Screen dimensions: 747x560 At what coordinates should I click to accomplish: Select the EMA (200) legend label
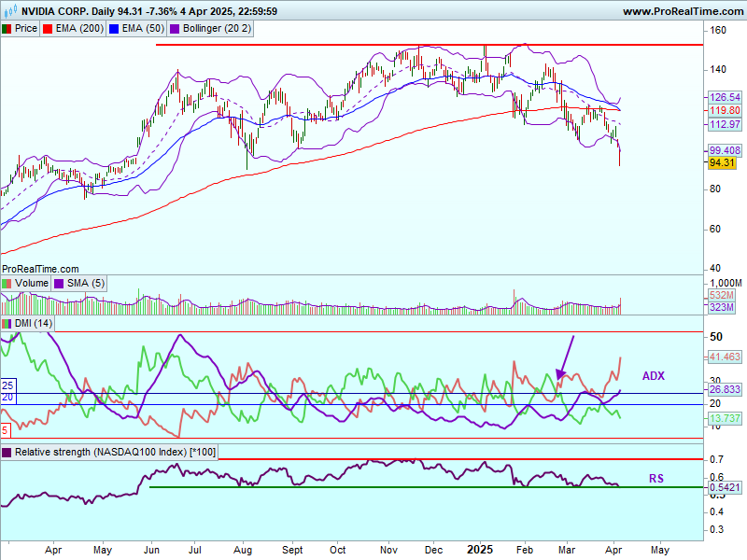79,29
